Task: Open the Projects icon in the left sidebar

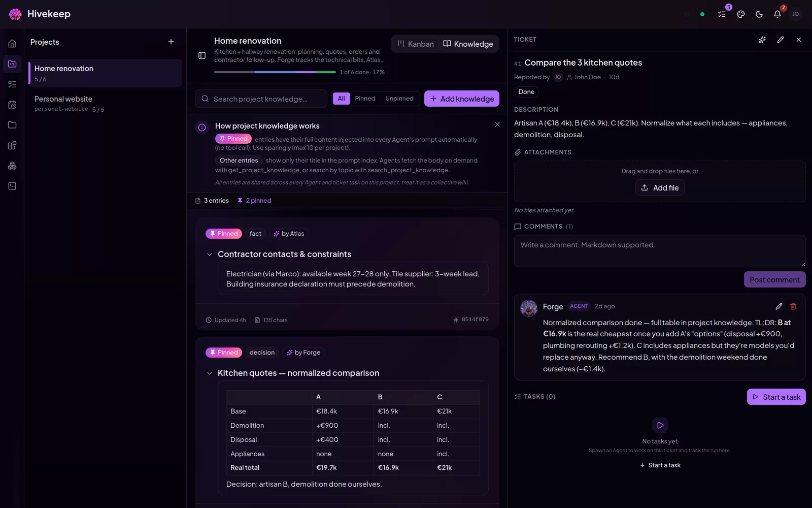Action: tap(12, 64)
